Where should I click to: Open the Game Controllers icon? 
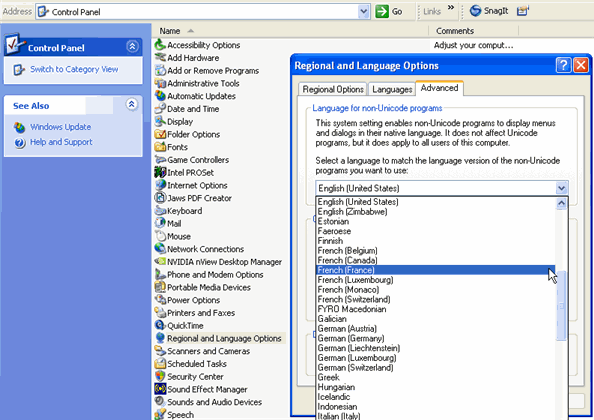(x=160, y=159)
